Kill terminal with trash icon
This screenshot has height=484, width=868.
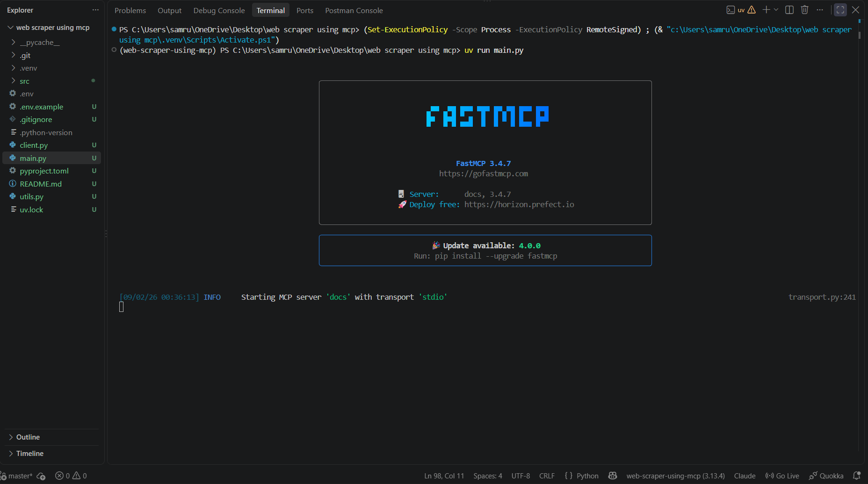(805, 10)
